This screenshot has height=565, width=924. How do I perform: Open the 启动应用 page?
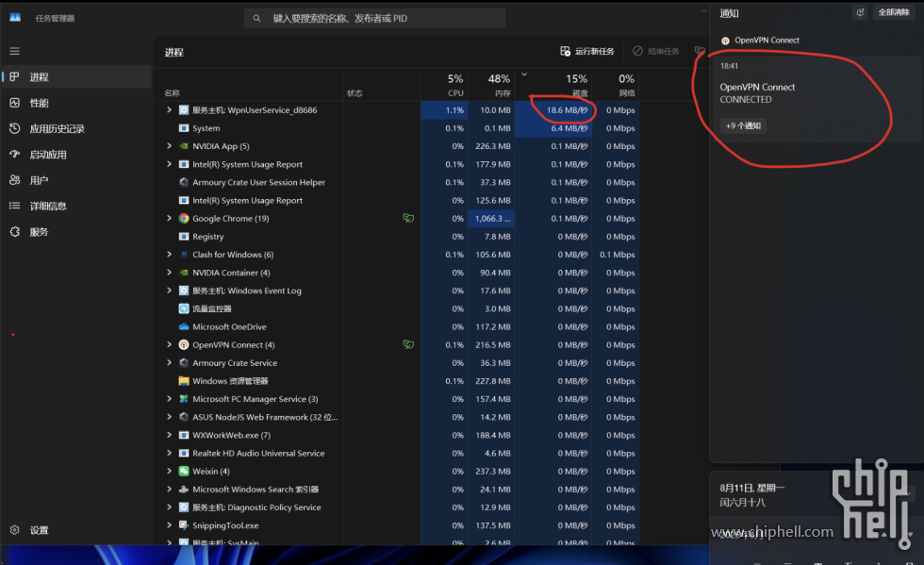77,155
